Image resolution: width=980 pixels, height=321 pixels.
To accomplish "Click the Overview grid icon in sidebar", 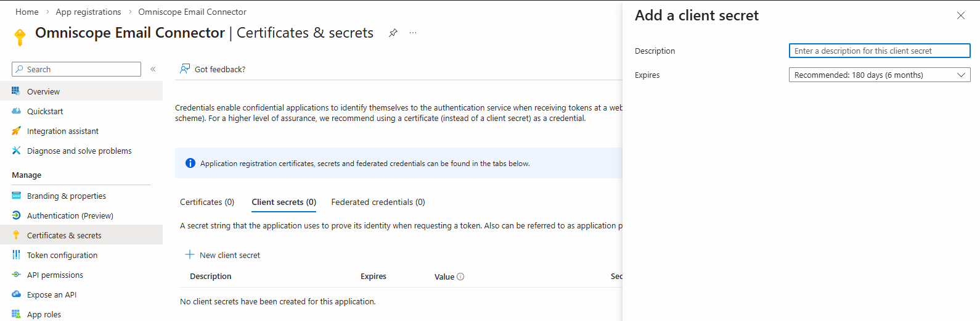I will [x=16, y=91].
